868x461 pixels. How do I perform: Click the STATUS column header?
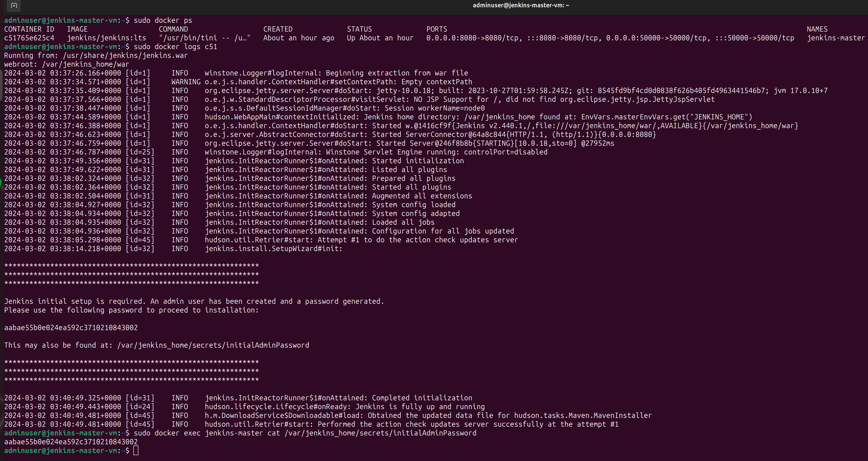[359, 29]
